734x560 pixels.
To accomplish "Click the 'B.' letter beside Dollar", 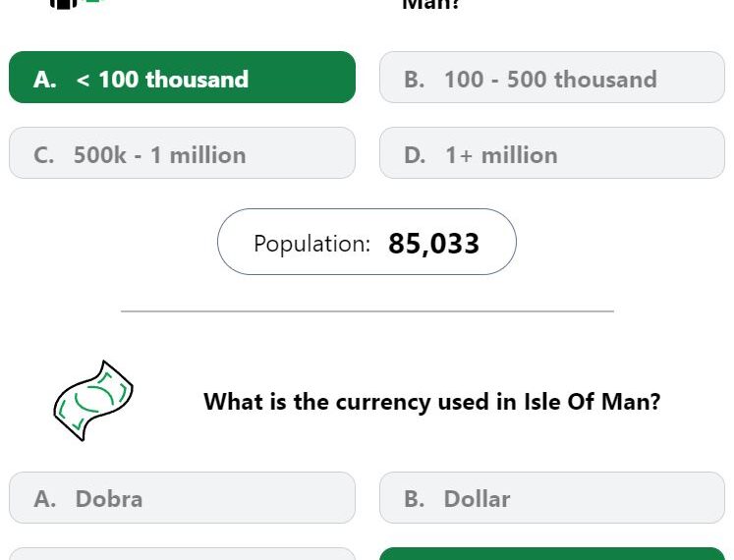I will pos(415,499).
